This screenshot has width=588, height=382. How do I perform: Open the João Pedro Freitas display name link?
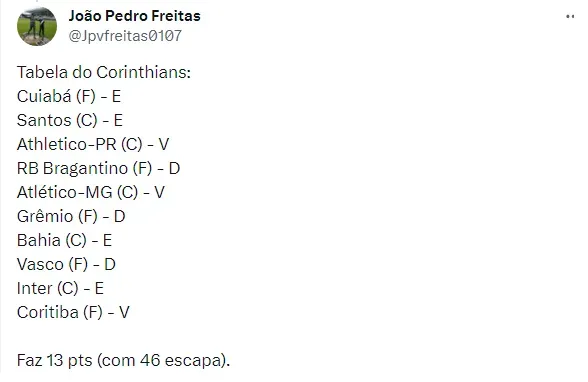(135, 16)
